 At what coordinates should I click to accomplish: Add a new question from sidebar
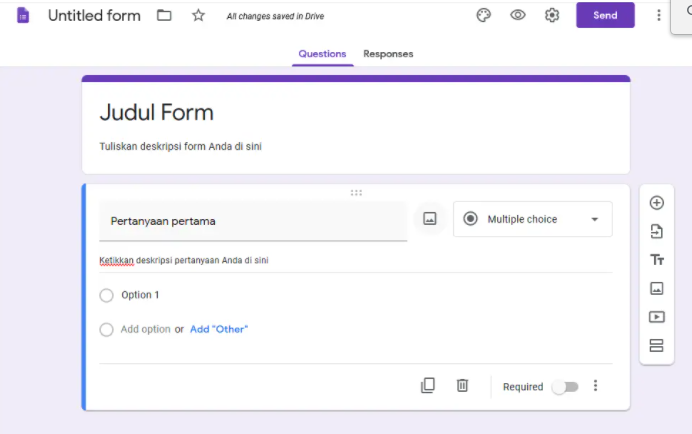click(657, 203)
